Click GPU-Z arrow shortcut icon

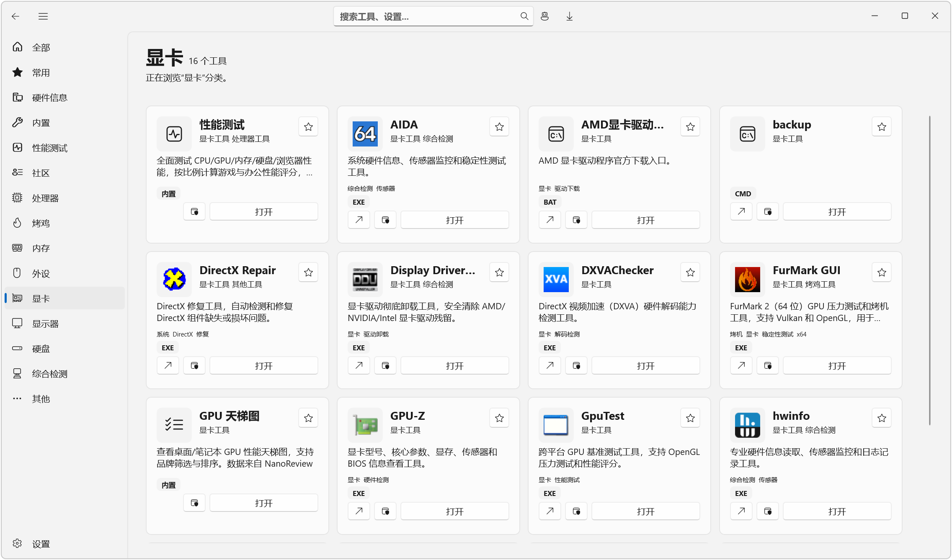click(x=359, y=511)
